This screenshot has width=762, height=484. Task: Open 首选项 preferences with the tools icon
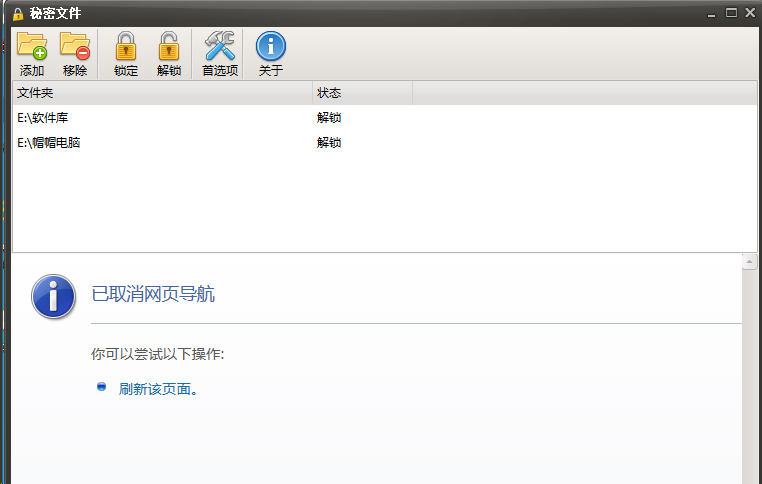[219, 46]
